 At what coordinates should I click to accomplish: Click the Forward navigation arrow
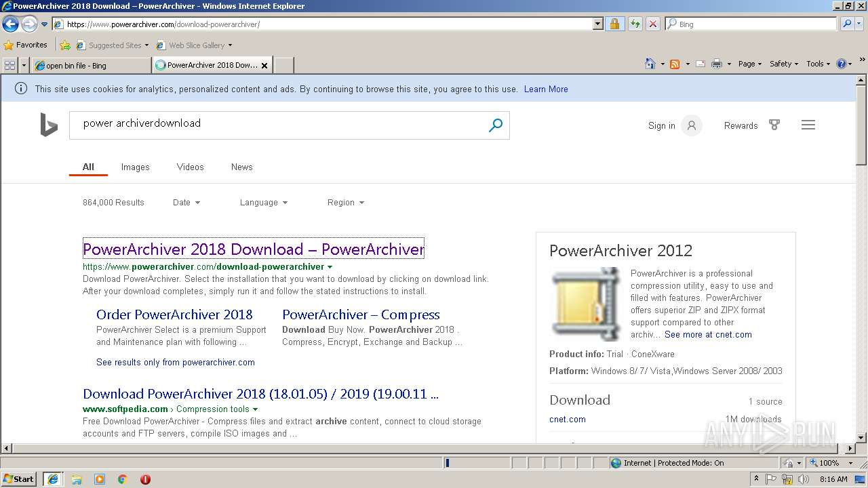coord(29,24)
